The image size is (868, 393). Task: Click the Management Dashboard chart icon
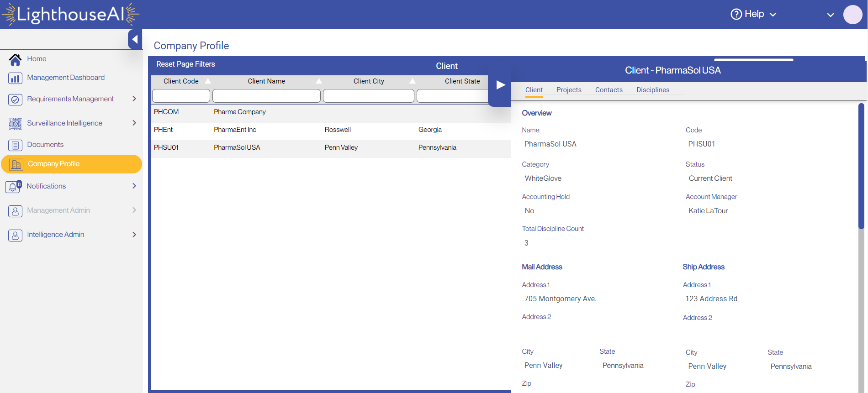click(15, 78)
